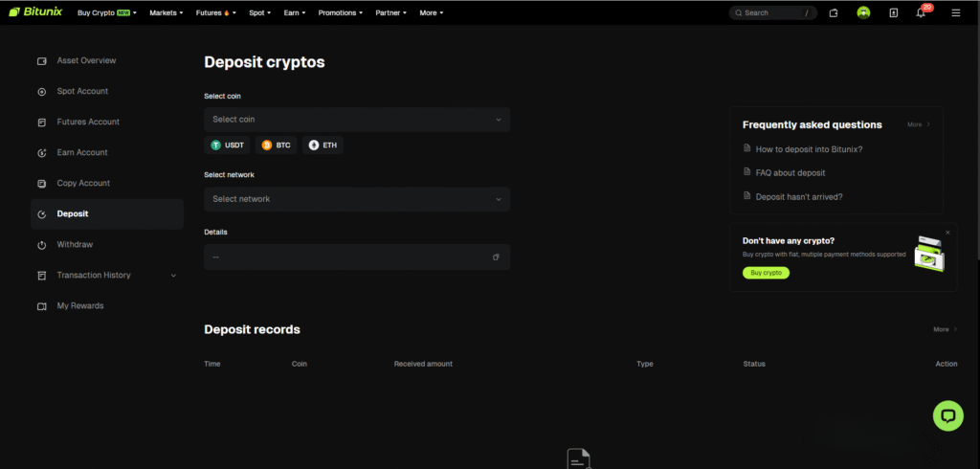
Task: Go to Withdraw in sidebar
Action: 75,245
